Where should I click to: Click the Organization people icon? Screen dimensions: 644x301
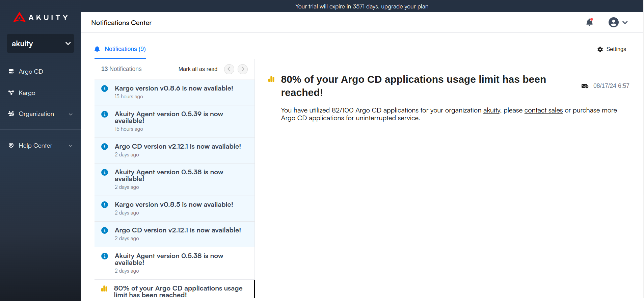point(11,114)
